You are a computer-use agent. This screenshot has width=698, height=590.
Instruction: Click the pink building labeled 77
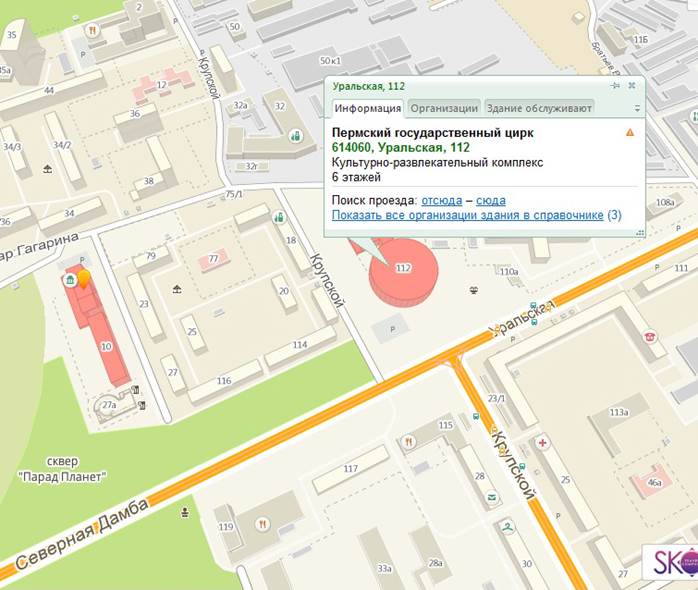(214, 259)
